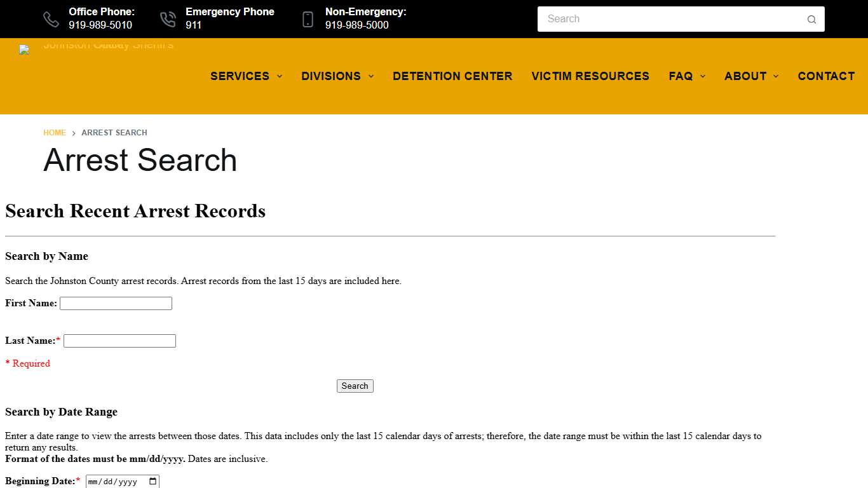Click the non-emergency mobile phone icon
This screenshot has height=488, width=868.
pos(308,19)
